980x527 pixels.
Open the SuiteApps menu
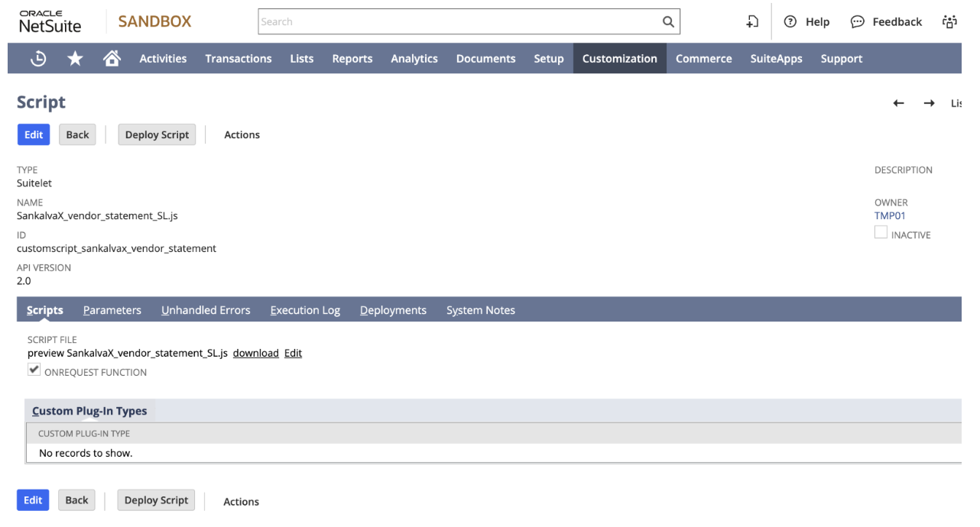pos(777,59)
